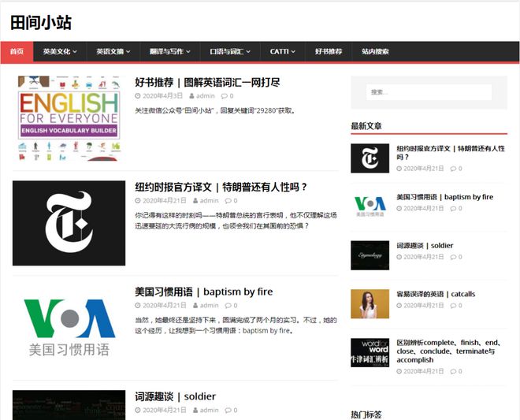Click user icon beside admin in main soldier post
Screen dimensions: 520x420
pos(195,410)
